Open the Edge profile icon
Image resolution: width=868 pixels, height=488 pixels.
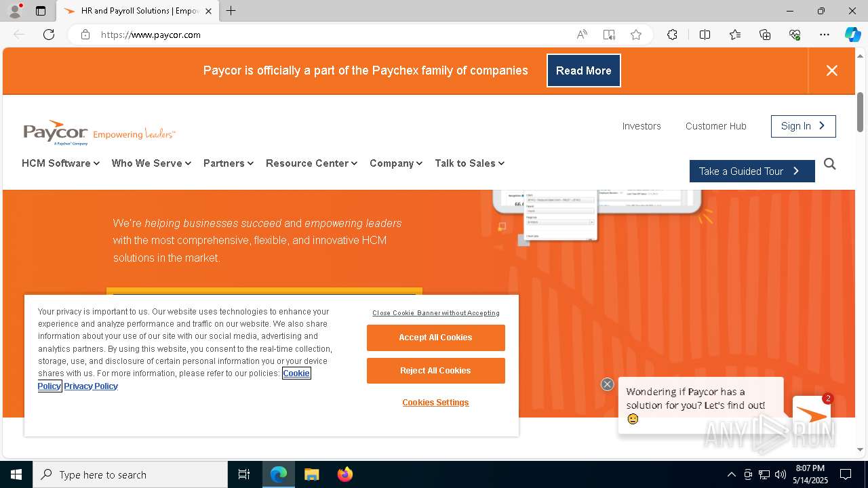(x=15, y=11)
